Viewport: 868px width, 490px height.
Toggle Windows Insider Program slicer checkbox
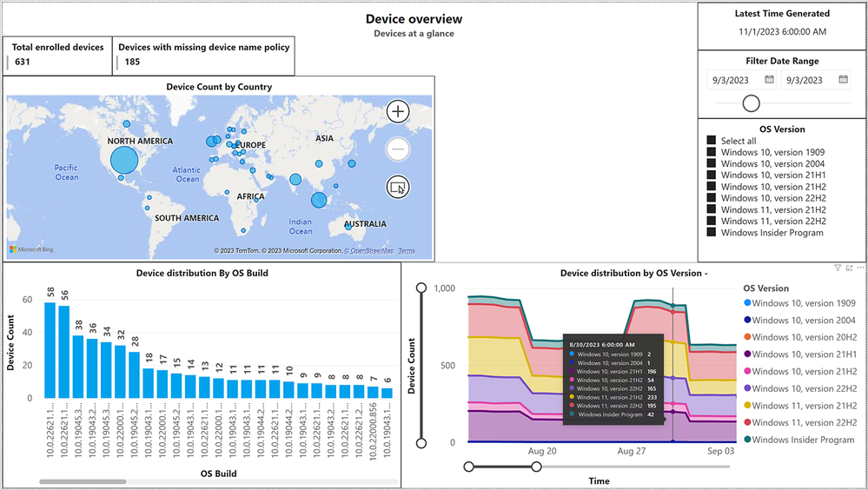[712, 232]
